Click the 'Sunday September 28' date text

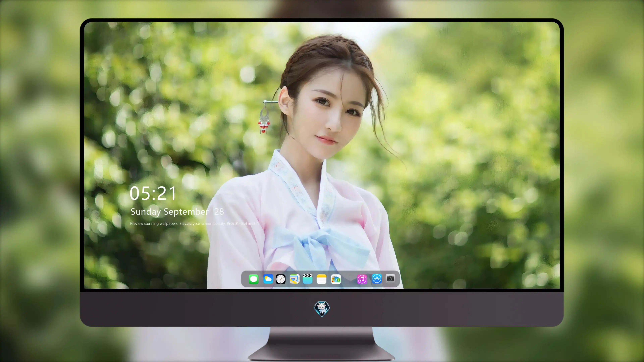177,212
